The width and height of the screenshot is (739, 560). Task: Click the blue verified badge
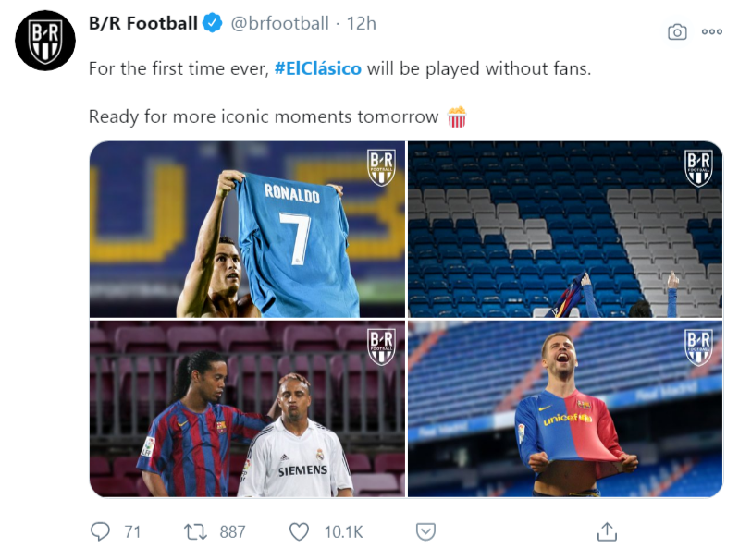[x=212, y=24]
